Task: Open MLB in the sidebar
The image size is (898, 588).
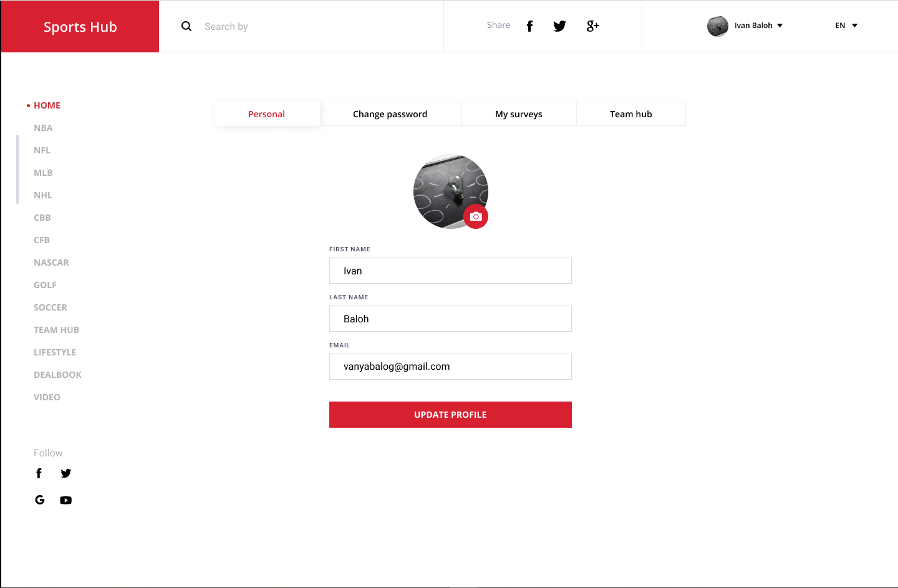Action: (x=43, y=173)
